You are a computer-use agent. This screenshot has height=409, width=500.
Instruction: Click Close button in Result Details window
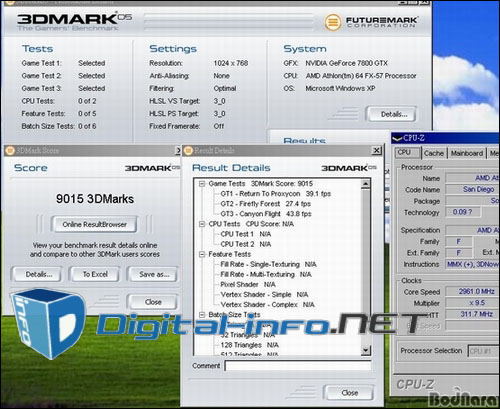pos(349,393)
